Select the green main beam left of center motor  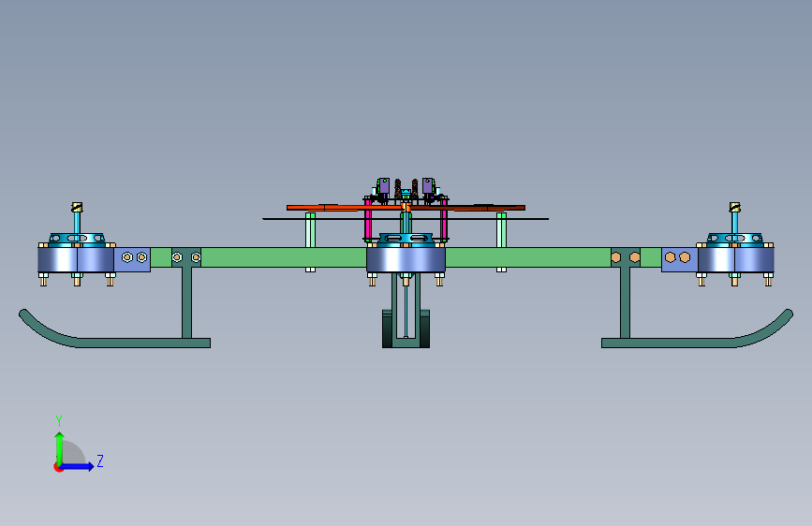click(x=282, y=257)
